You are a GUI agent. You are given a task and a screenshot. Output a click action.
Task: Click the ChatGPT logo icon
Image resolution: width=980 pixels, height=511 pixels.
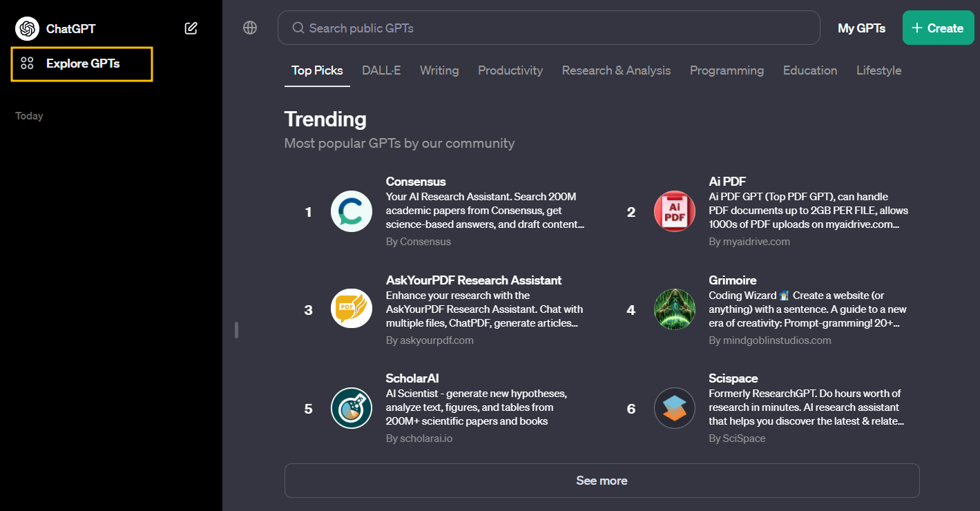coord(27,28)
